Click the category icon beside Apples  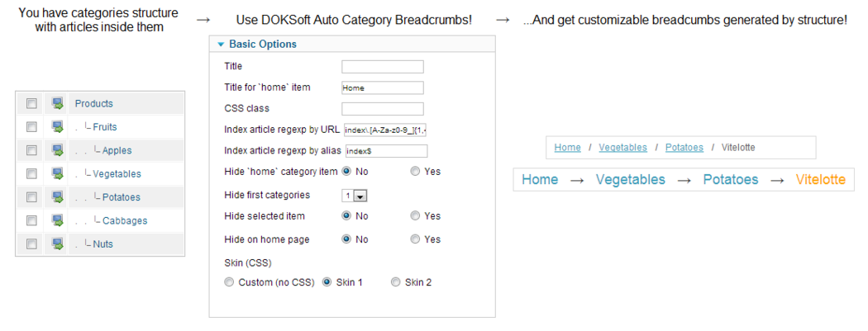(x=57, y=150)
